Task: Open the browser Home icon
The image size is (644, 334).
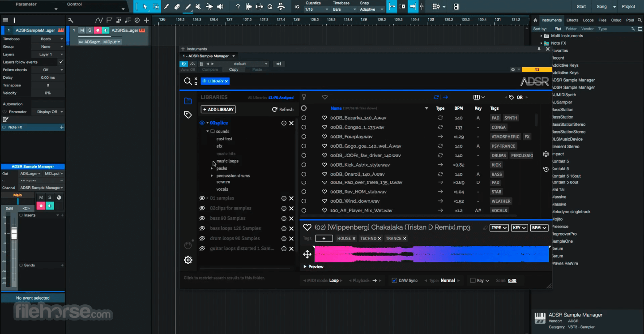Action: click(535, 20)
